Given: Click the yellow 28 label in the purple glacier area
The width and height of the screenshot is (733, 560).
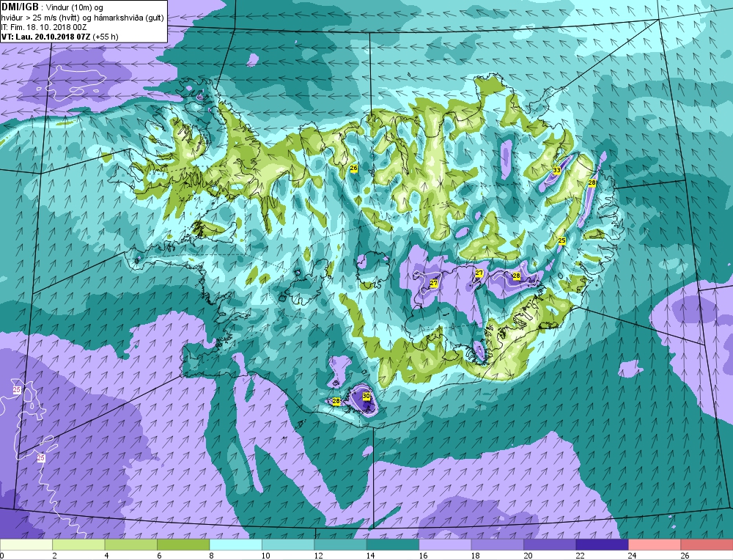Looking at the screenshot, I should pos(516,276).
